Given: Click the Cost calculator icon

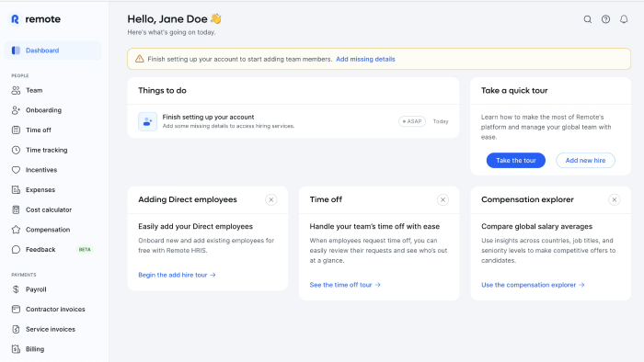Looking at the screenshot, I should click(x=16, y=209).
